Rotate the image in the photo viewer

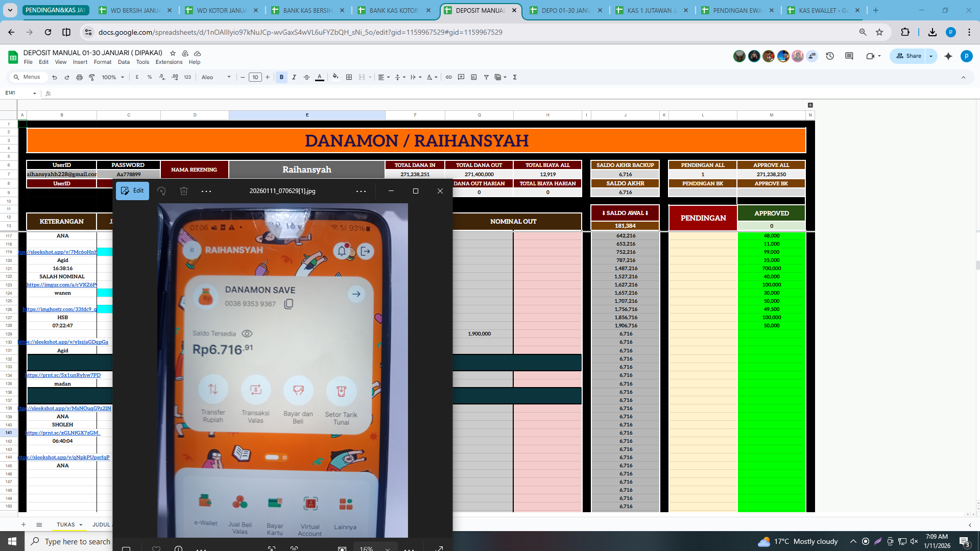[161, 191]
